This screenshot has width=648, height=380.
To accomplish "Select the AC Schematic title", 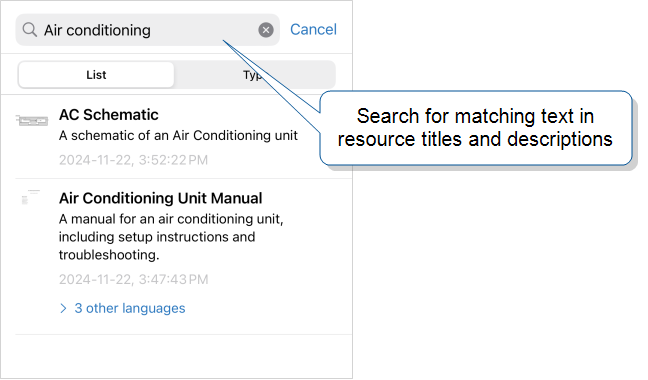I will [109, 115].
